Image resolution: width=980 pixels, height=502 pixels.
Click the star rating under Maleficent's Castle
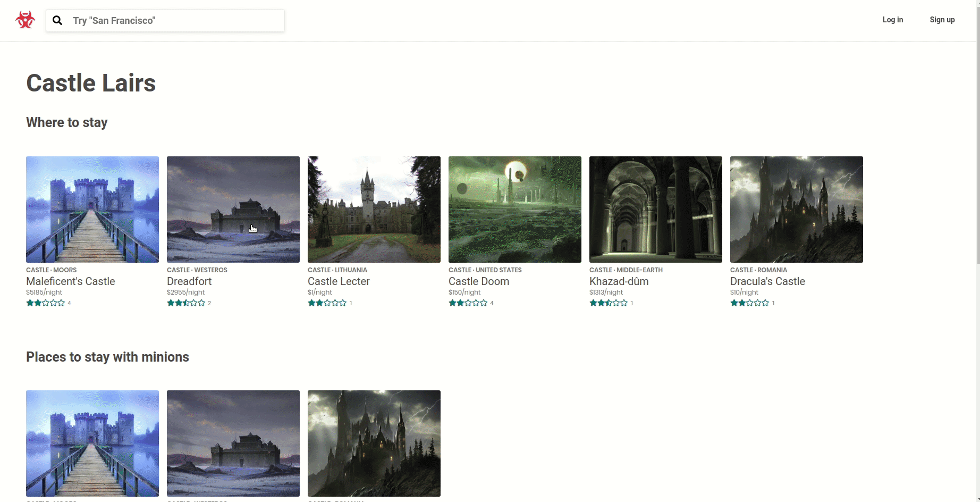pos(46,303)
